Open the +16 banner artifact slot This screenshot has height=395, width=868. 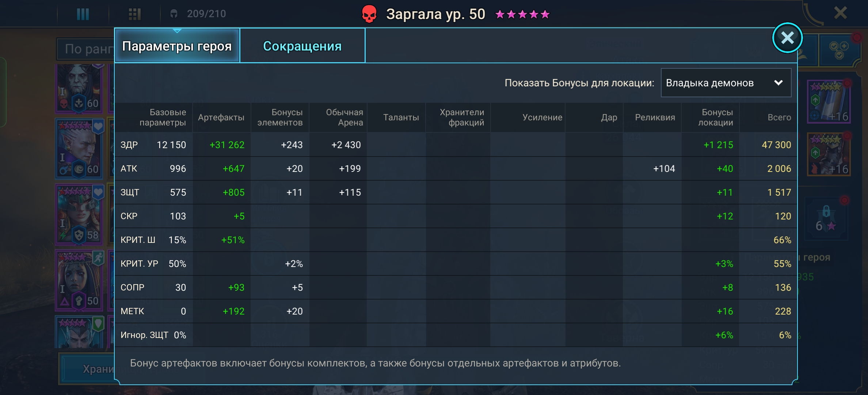tap(829, 102)
